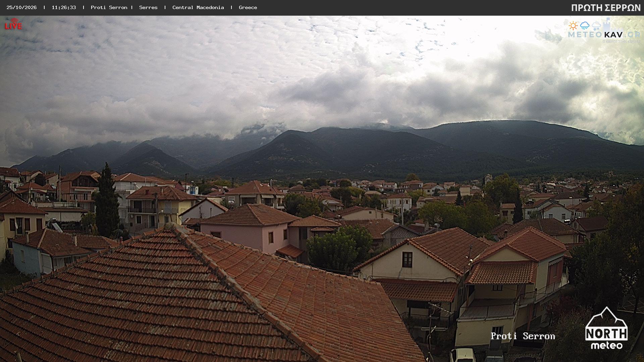Click the red LIVE broadcast indicator

click(13, 24)
